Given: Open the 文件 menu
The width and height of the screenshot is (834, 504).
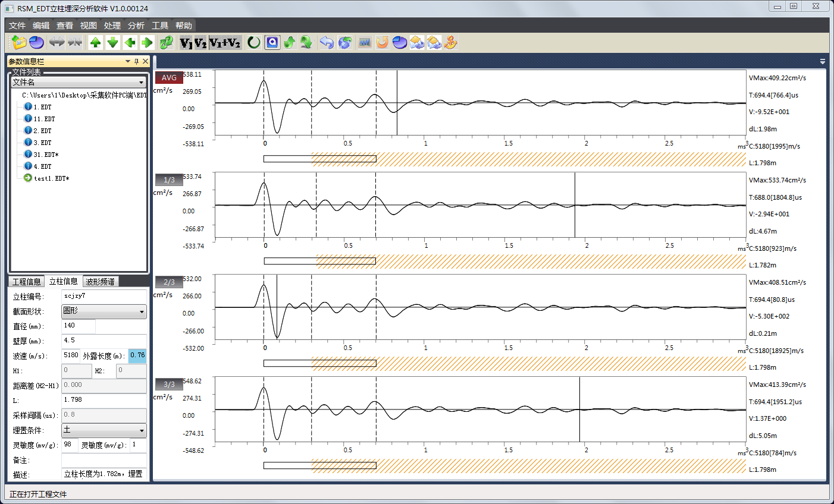Looking at the screenshot, I should 17,26.
